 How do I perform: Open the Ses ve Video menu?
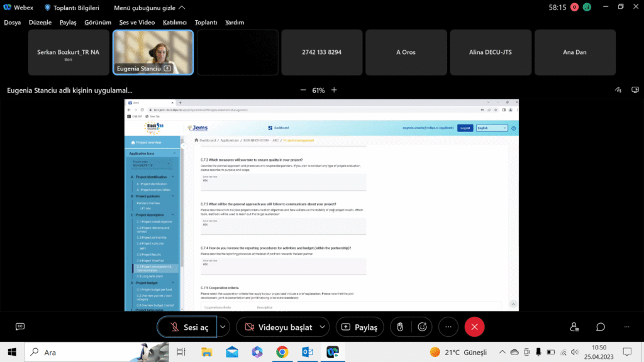coord(137,22)
